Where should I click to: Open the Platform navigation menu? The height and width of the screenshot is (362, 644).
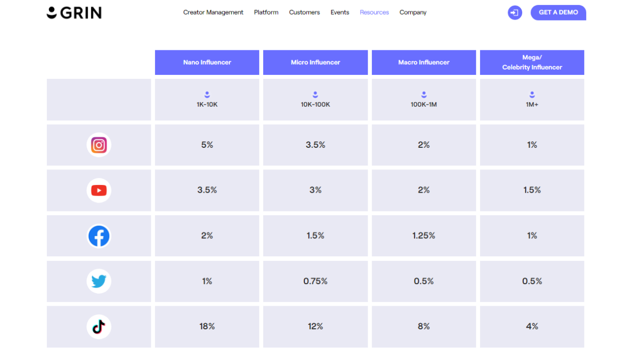click(266, 13)
